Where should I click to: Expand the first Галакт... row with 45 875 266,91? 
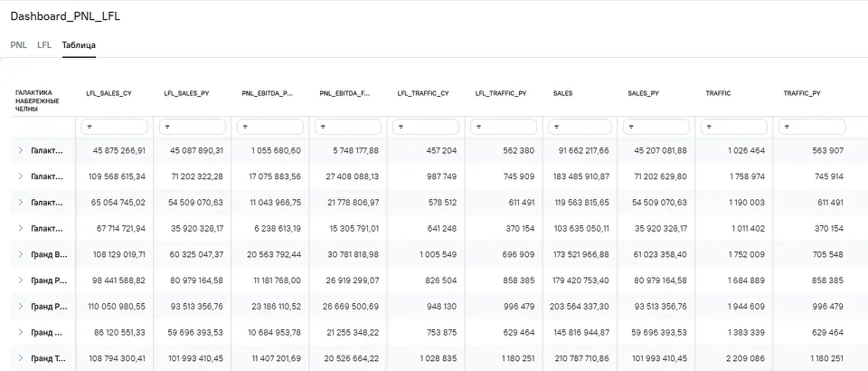point(21,150)
